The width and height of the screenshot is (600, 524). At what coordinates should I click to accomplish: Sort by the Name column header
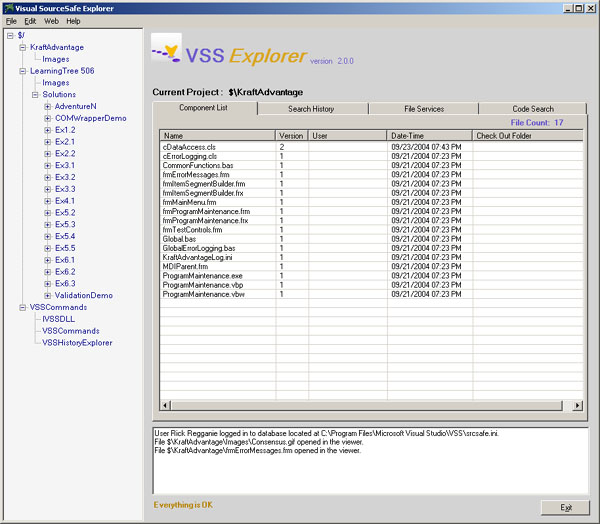click(217, 136)
